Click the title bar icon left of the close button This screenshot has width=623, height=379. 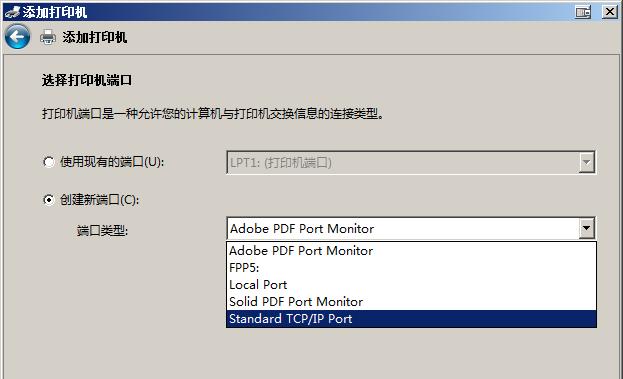pos(583,12)
